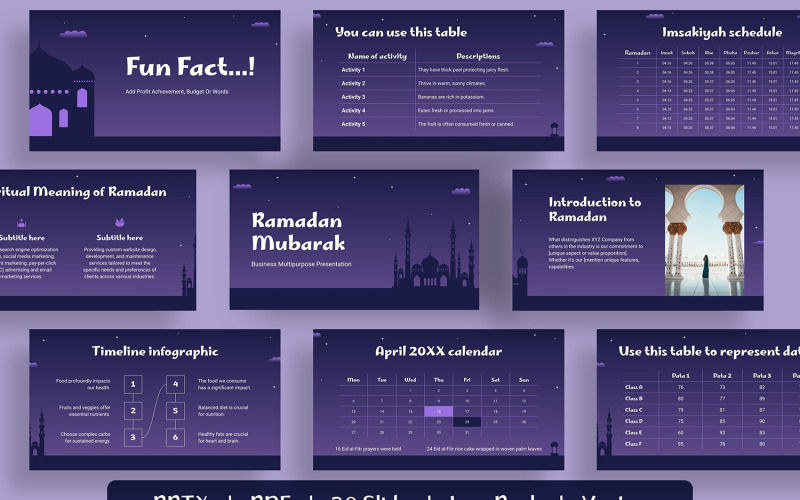Click the "Activity 5" table row label
The height and width of the screenshot is (500, 800).
coord(353,124)
